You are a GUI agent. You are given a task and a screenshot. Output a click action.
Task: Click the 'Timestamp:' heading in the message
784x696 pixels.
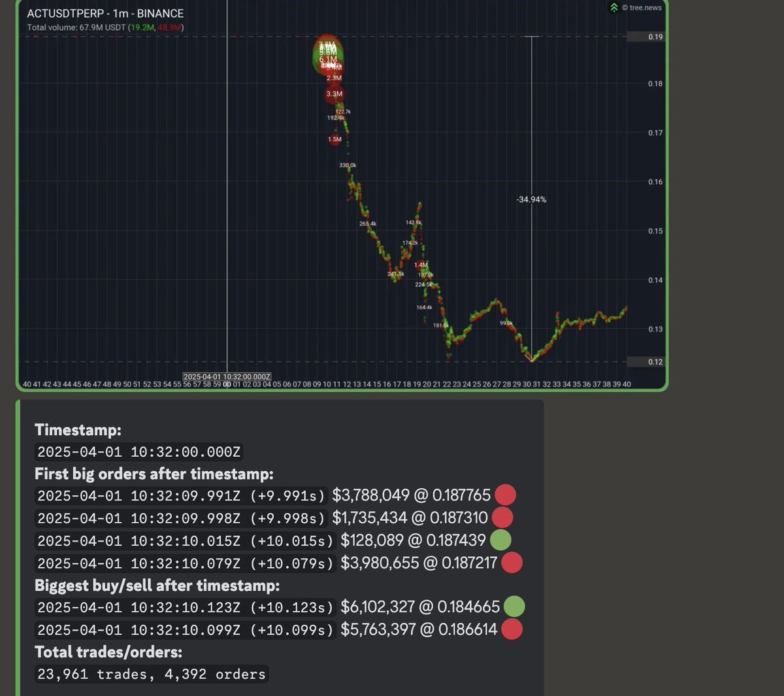pyautogui.click(x=78, y=429)
